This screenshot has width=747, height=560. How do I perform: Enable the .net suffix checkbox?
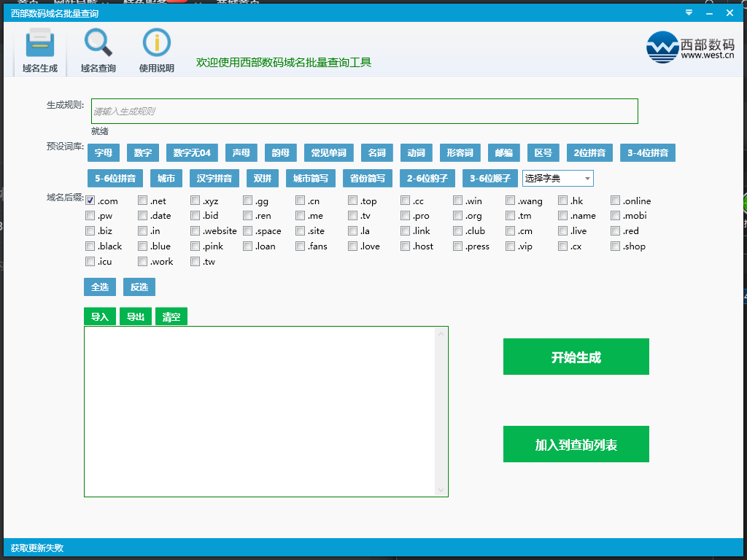click(x=143, y=201)
